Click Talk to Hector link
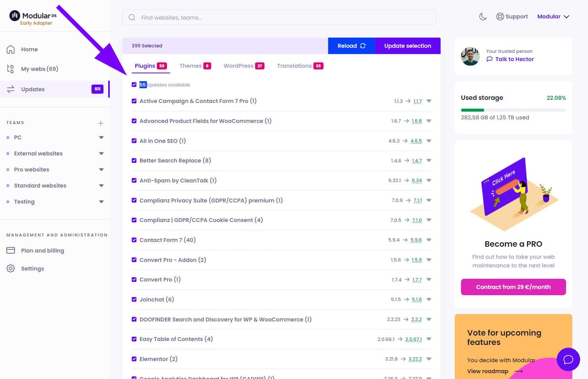 click(510, 59)
